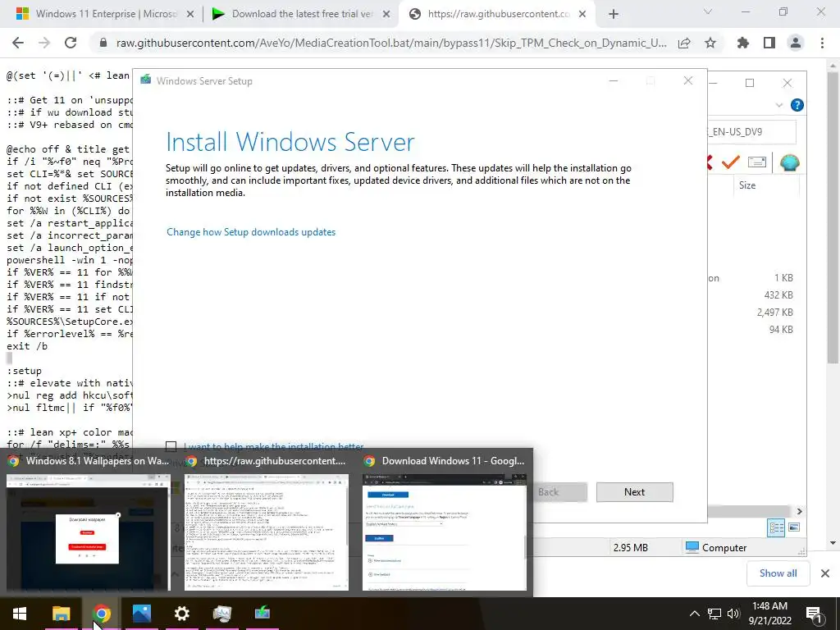This screenshot has width=840, height=630.
Task: Open the monitor graph taskbar app
Action: (221, 614)
